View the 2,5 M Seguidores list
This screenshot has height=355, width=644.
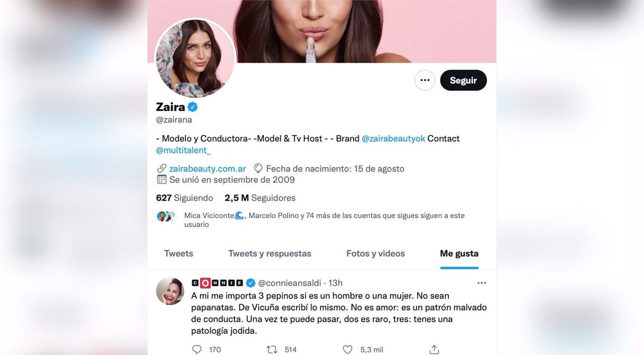coord(260,198)
